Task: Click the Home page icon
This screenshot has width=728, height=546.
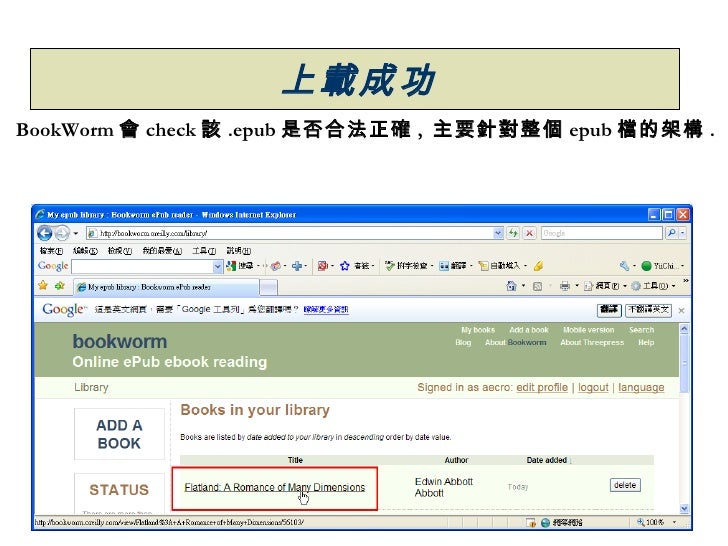Action: coord(511,286)
